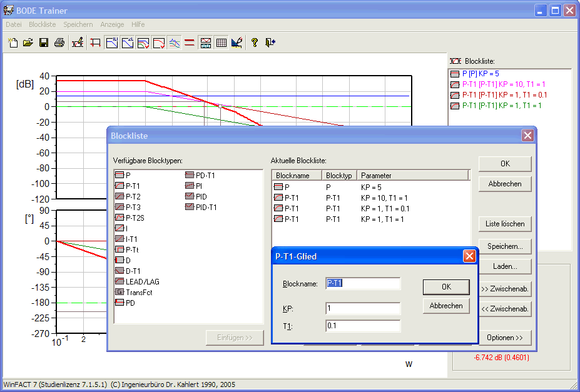Click the Optionen >> button

(505, 338)
